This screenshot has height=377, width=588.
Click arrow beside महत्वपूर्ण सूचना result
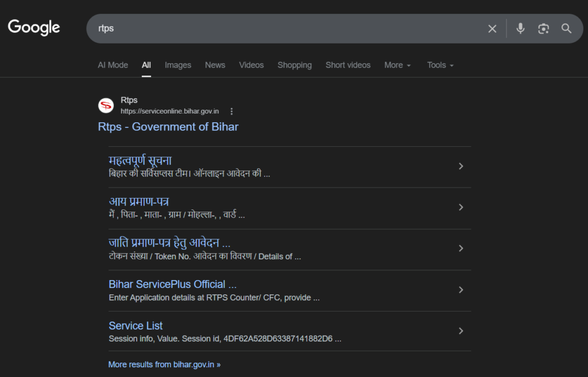(461, 166)
